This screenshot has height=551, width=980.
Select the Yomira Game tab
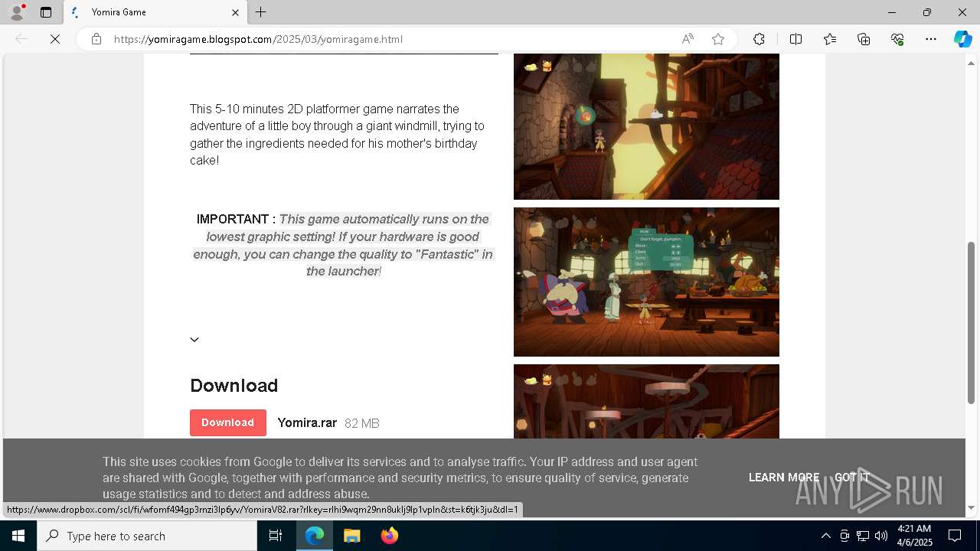coord(154,12)
